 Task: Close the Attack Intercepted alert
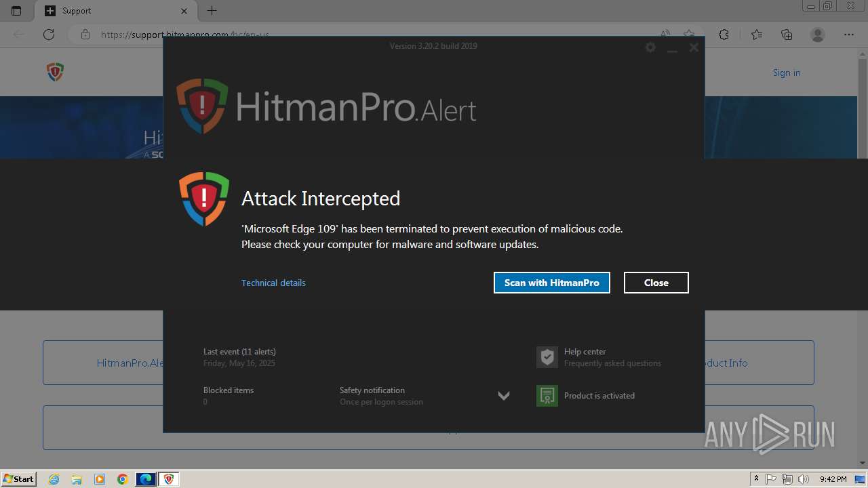click(x=656, y=283)
